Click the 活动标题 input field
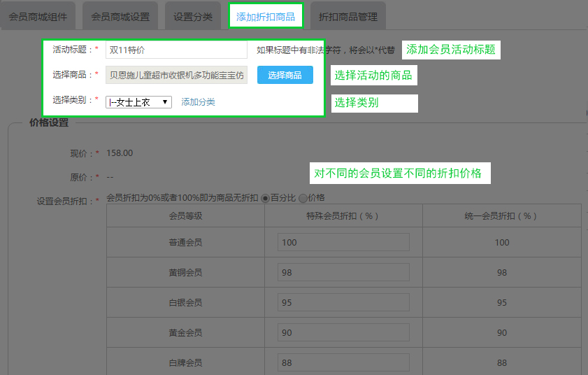This screenshot has height=375, width=588. (x=176, y=50)
